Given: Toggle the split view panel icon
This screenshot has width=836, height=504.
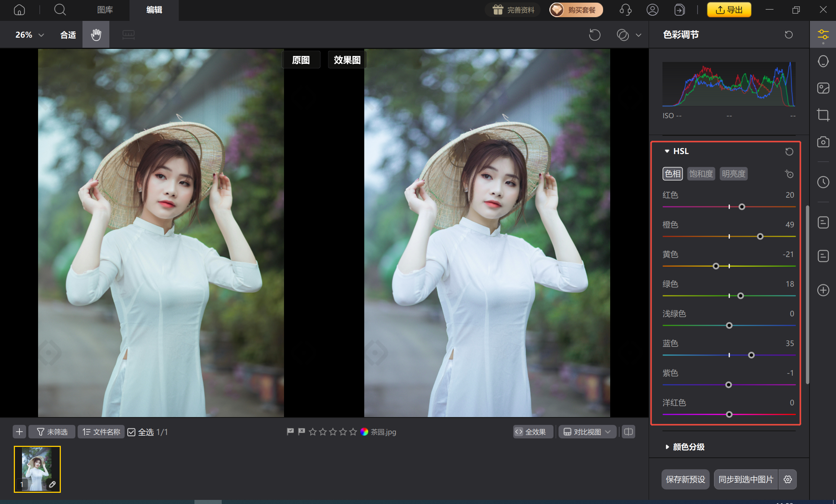Looking at the screenshot, I should [x=628, y=432].
